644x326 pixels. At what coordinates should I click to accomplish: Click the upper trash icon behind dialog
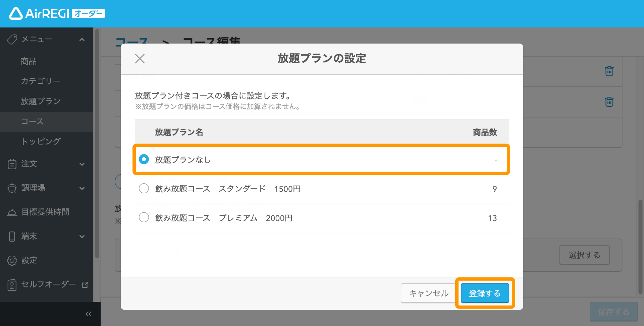[609, 71]
